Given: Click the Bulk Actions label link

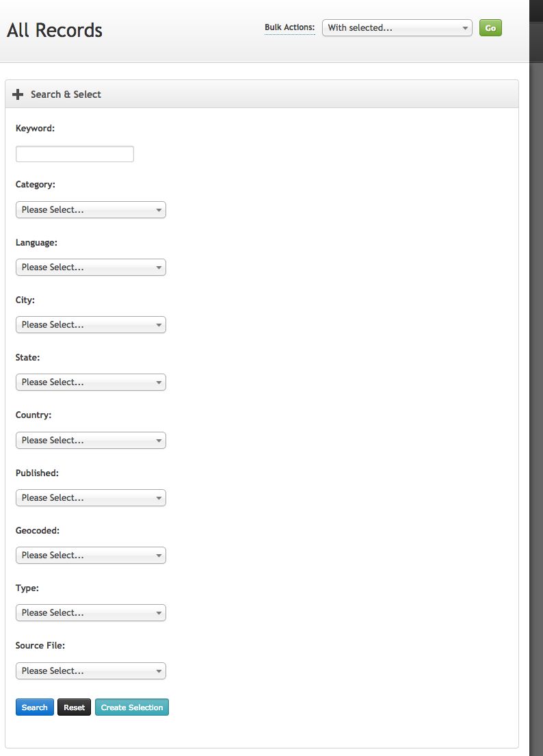Looking at the screenshot, I should point(289,27).
